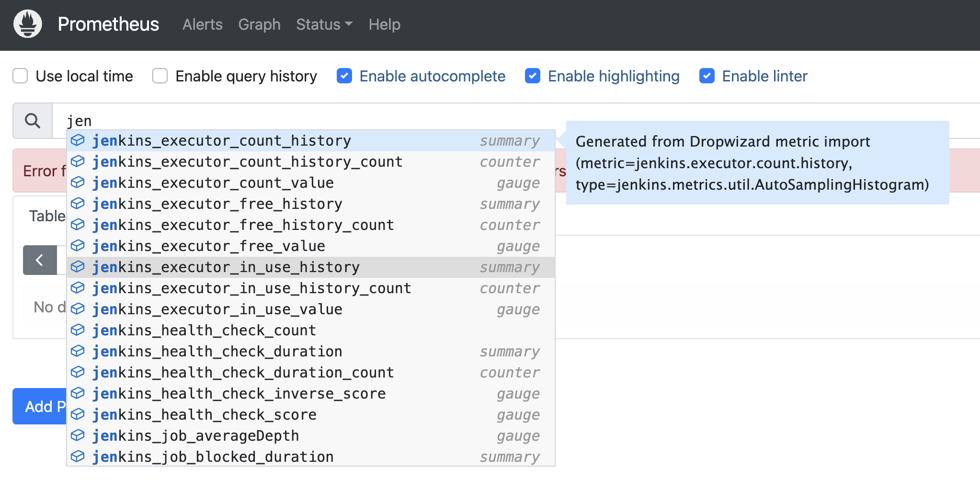Open the Help link in navbar

pyautogui.click(x=385, y=24)
